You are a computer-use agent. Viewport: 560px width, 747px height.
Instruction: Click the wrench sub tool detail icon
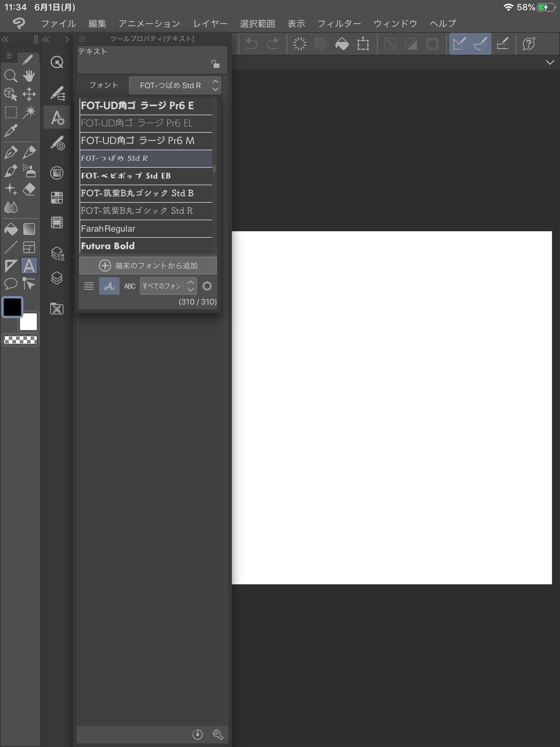(218, 734)
